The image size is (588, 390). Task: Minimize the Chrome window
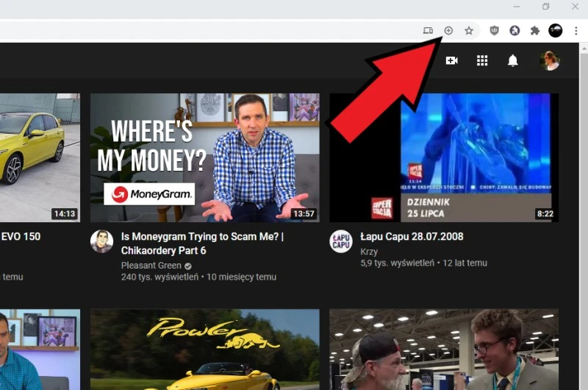[517, 7]
